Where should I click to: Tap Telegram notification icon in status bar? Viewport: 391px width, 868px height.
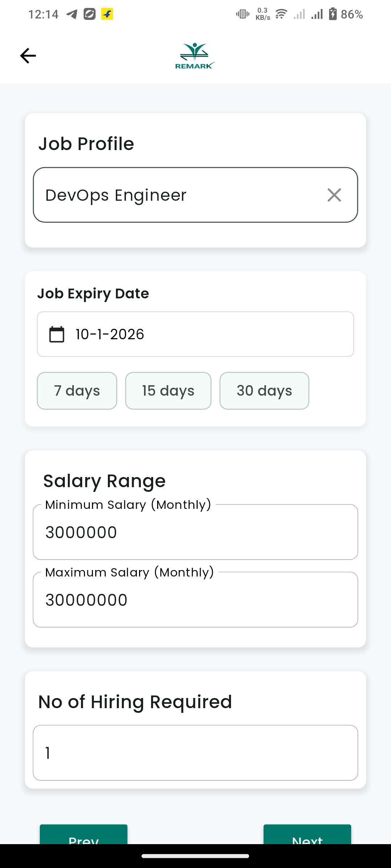(x=72, y=14)
